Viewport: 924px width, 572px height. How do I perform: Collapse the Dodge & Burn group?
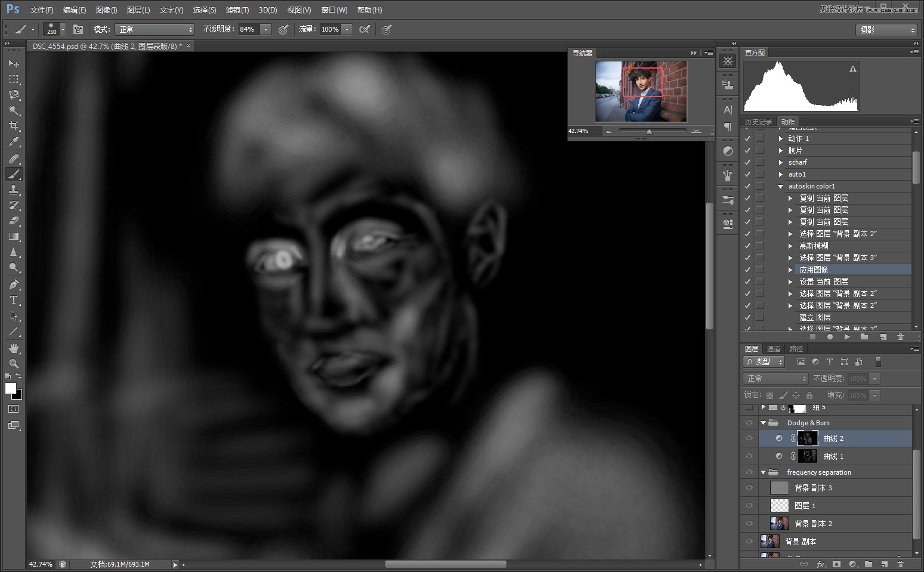(763, 423)
